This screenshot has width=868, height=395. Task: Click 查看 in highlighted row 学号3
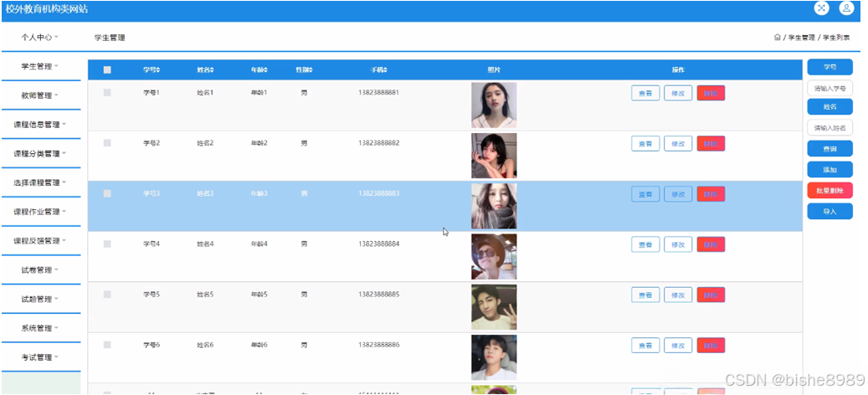click(x=645, y=194)
